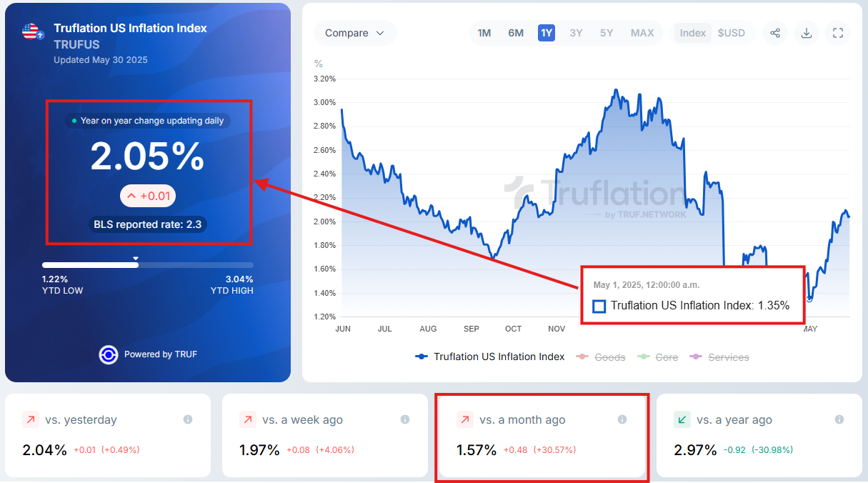Click info icon on vs. a month ago card
The image size is (868, 483).
(x=622, y=419)
